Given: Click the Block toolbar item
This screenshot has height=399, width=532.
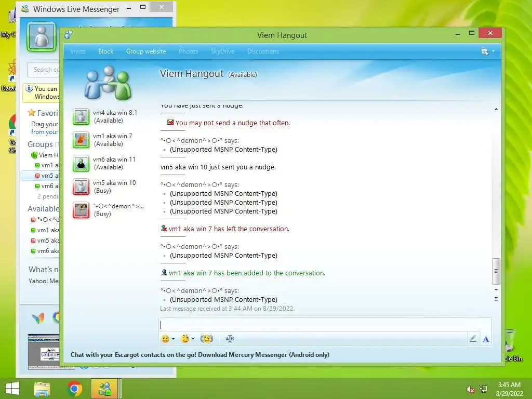Looking at the screenshot, I should (105, 51).
